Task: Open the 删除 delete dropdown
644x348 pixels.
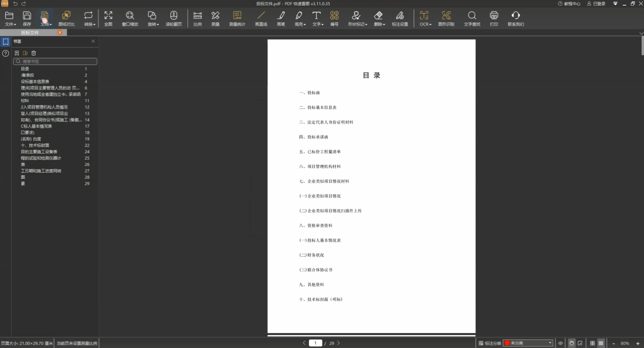Action: [x=379, y=18]
